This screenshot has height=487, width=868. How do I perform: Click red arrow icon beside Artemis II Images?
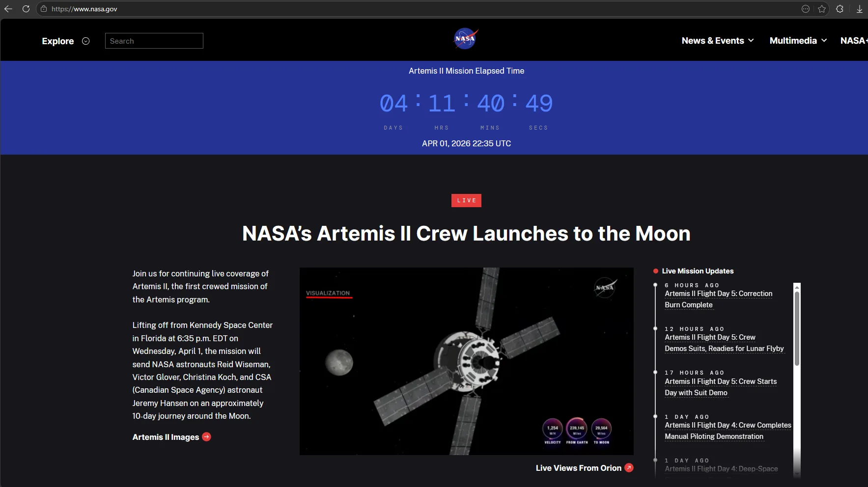coord(207,437)
